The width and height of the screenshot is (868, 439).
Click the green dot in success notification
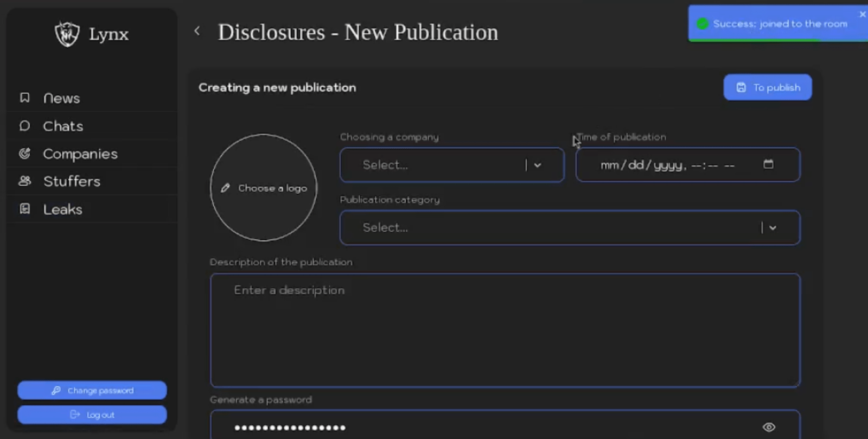703,24
